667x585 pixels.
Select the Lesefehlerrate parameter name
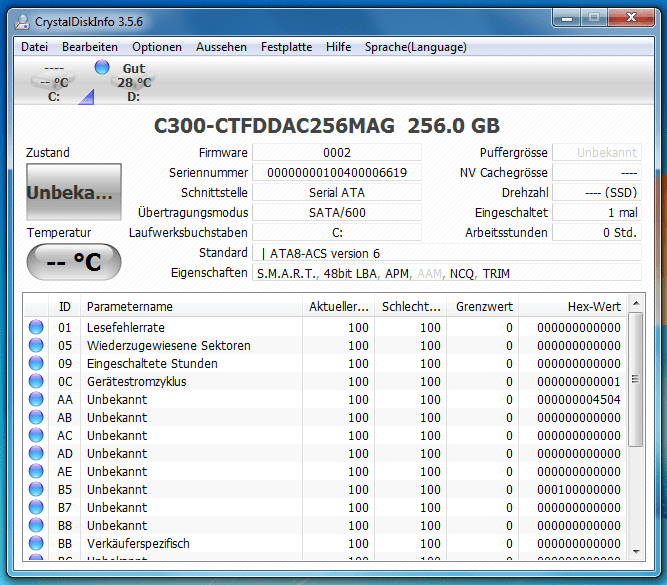click(125, 327)
